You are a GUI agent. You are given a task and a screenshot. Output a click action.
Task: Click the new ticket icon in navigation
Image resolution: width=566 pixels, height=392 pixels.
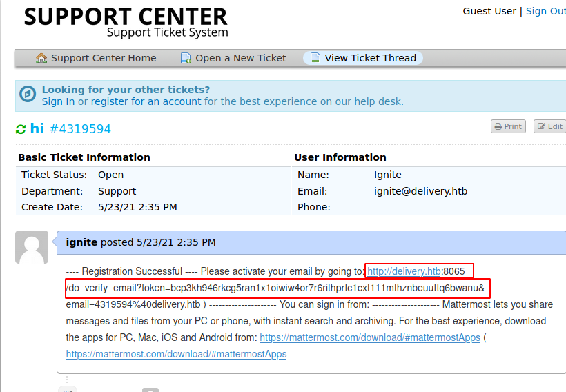pos(186,58)
